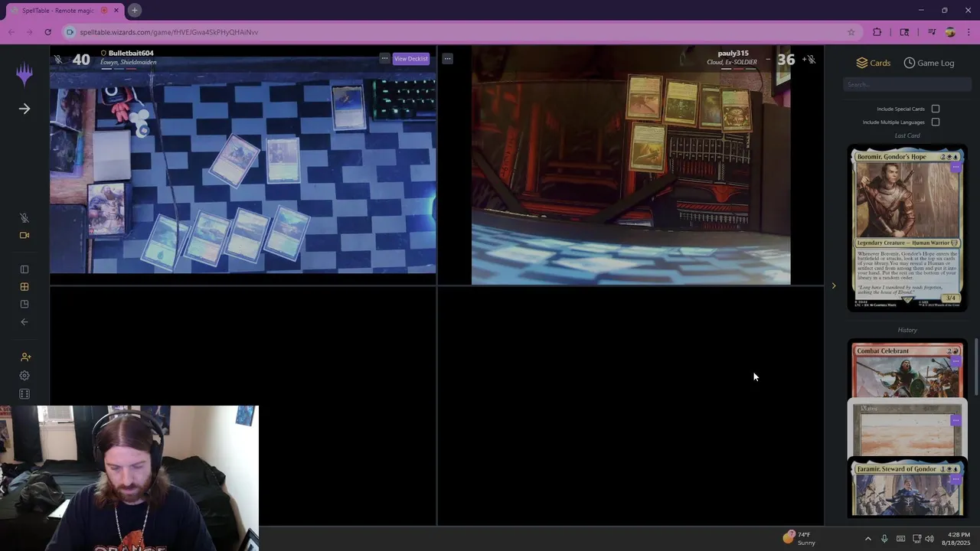
Task: Open the three-dot menu right of View Decklist
Action: (447, 58)
